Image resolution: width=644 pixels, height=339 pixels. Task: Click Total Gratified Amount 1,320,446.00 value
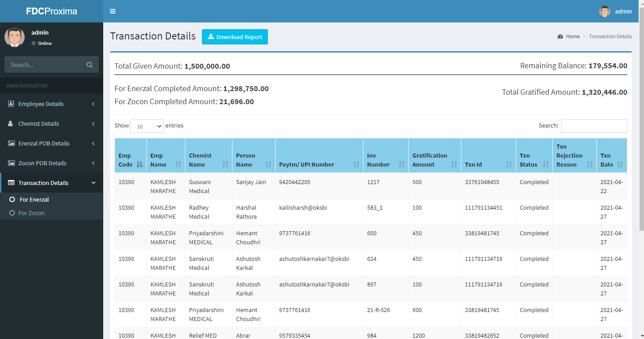point(605,92)
